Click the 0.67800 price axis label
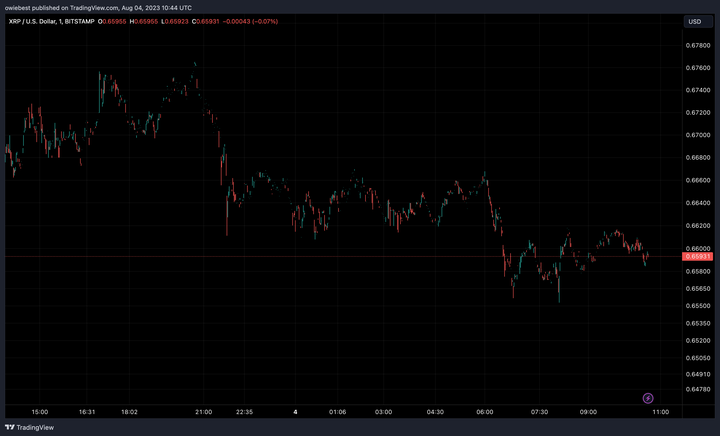Screen dimensions: 720x436 [x=698, y=45]
